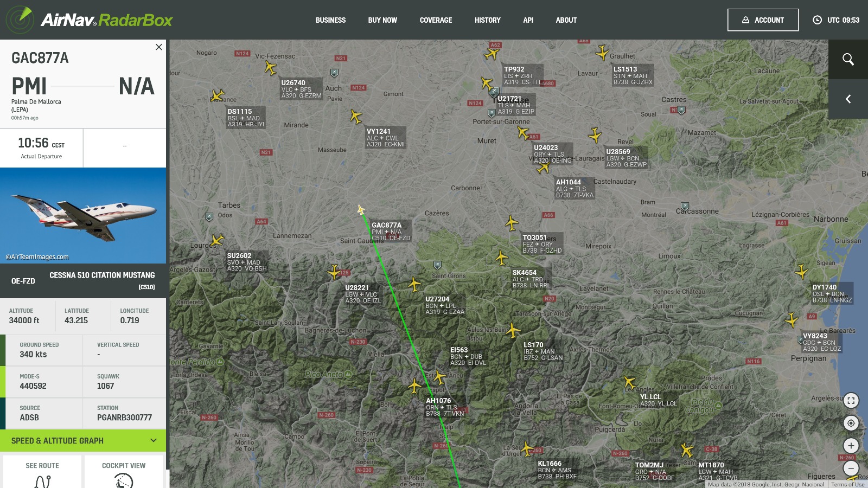Click the Auch airport marker
The image size is (868, 488).
coord(335,73)
